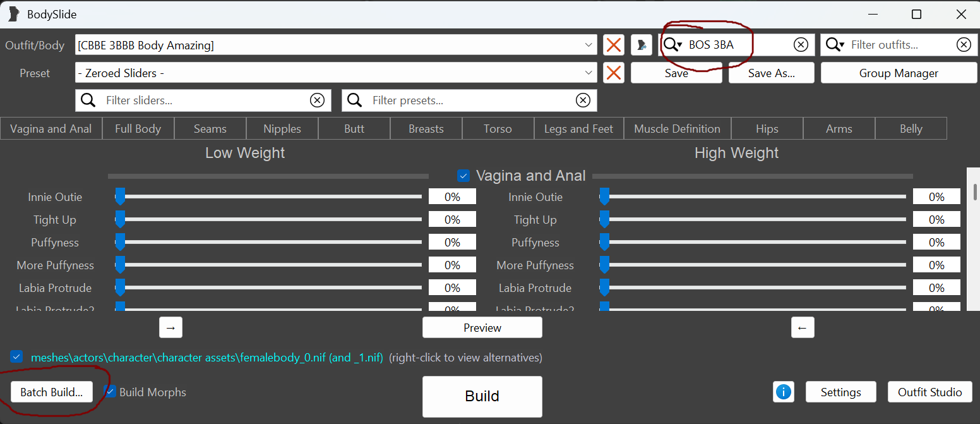Image resolution: width=980 pixels, height=424 pixels.
Task: Open the Batch Build... dialog
Action: (x=52, y=392)
